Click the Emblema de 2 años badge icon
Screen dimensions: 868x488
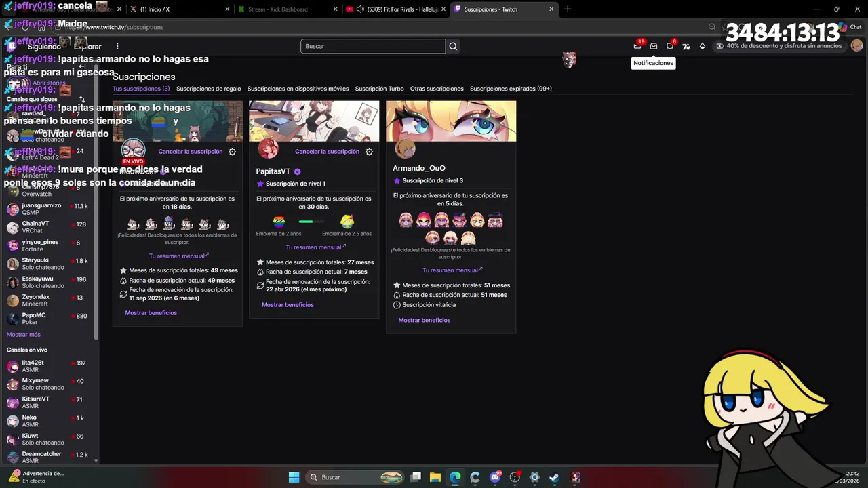pos(279,222)
